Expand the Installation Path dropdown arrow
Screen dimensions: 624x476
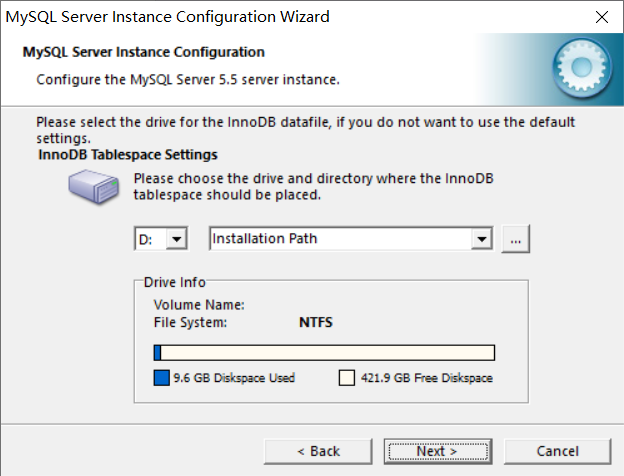tap(482, 239)
